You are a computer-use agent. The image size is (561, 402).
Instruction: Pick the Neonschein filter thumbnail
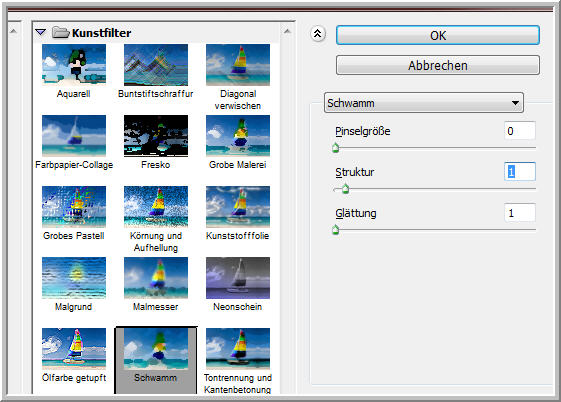[238, 278]
